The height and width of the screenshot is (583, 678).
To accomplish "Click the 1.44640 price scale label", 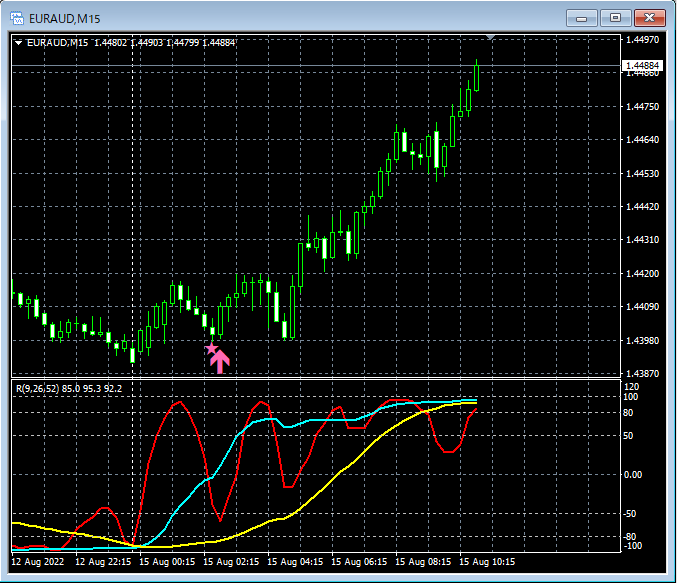I will click(x=643, y=140).
